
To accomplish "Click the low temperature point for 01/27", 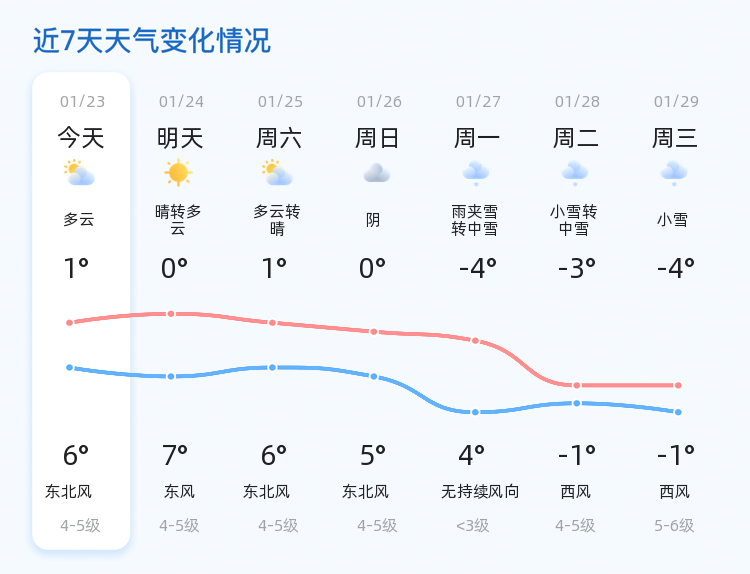I will pos(475,412).
